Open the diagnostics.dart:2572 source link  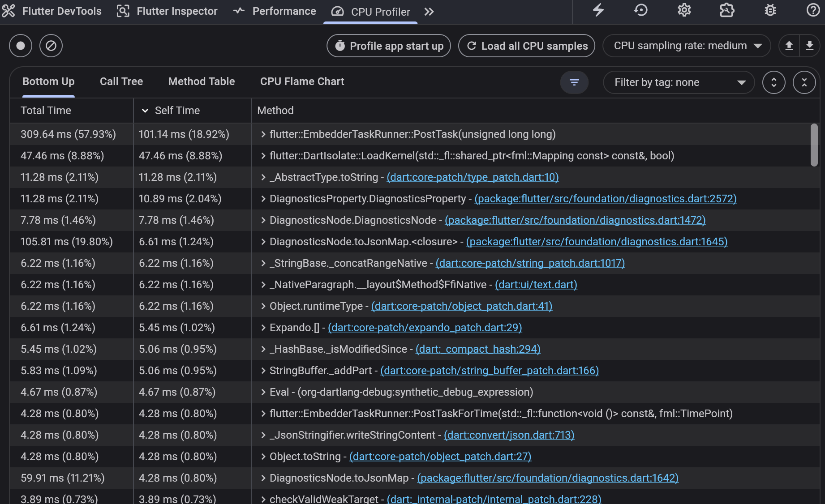[x=605, y=199]
